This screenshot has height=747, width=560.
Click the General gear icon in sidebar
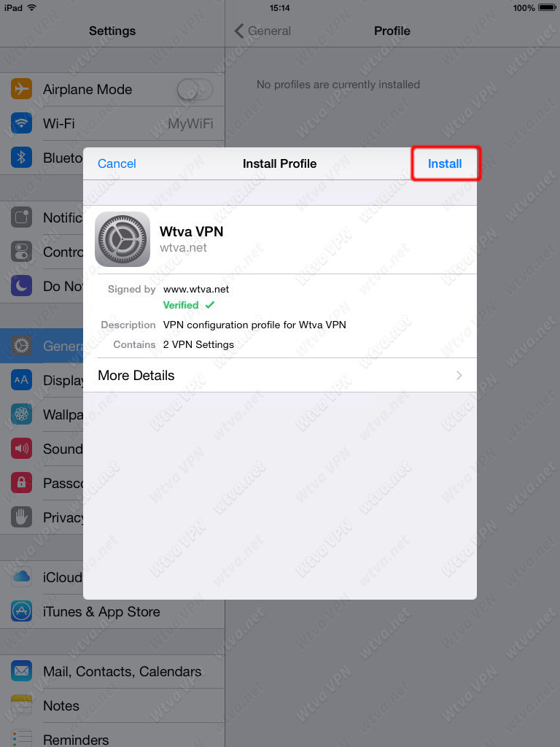21,346
